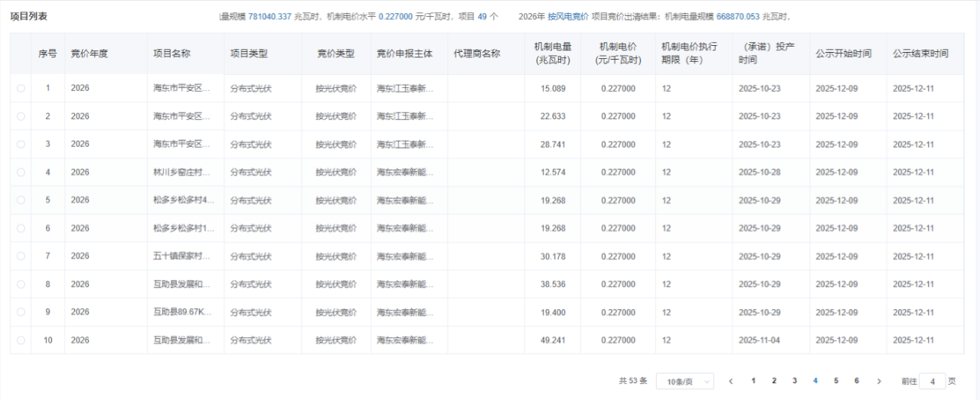980x400 pixels.
Task: Navigate to page 3 in pagination
Action: 795,381
